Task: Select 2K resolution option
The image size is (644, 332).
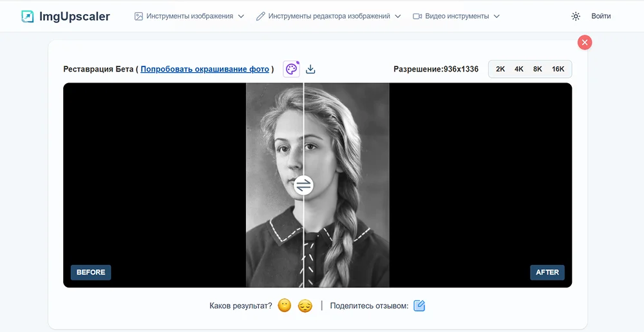Action: click(500, 69)
